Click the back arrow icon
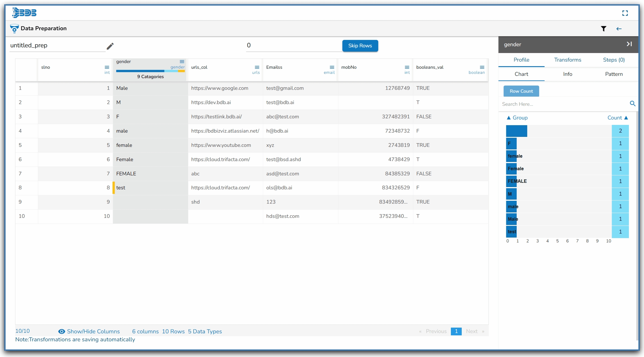Image resolution: width=644 pixels, height=357 pixels. [619, 29]
